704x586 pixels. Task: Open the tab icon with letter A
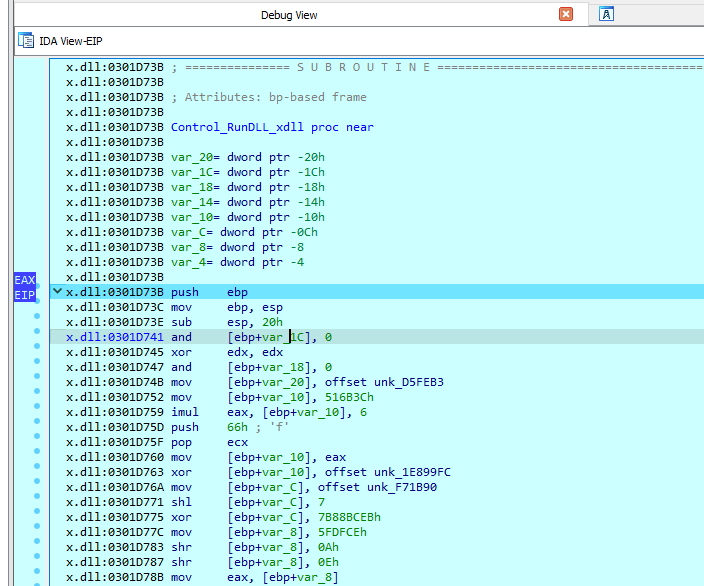pos(606,14)
